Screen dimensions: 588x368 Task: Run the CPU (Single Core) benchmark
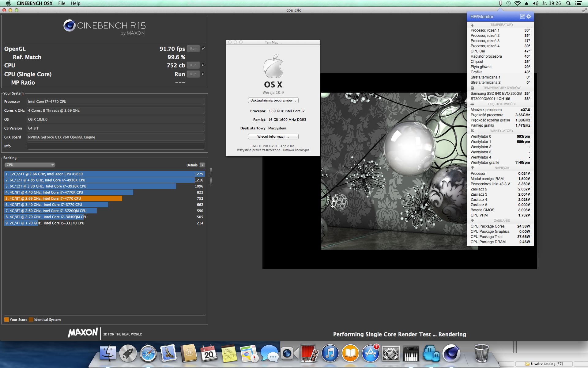tap(193, 74)
